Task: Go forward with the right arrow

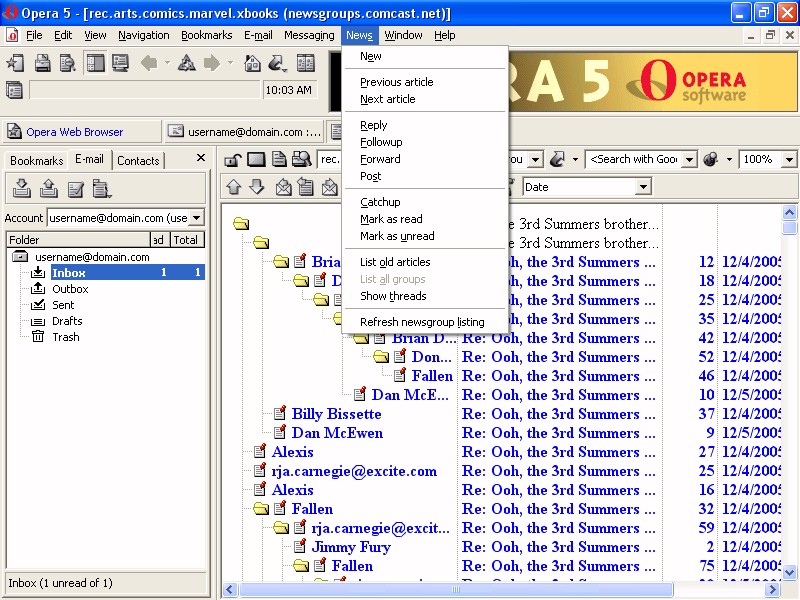Action: point(212,63)
